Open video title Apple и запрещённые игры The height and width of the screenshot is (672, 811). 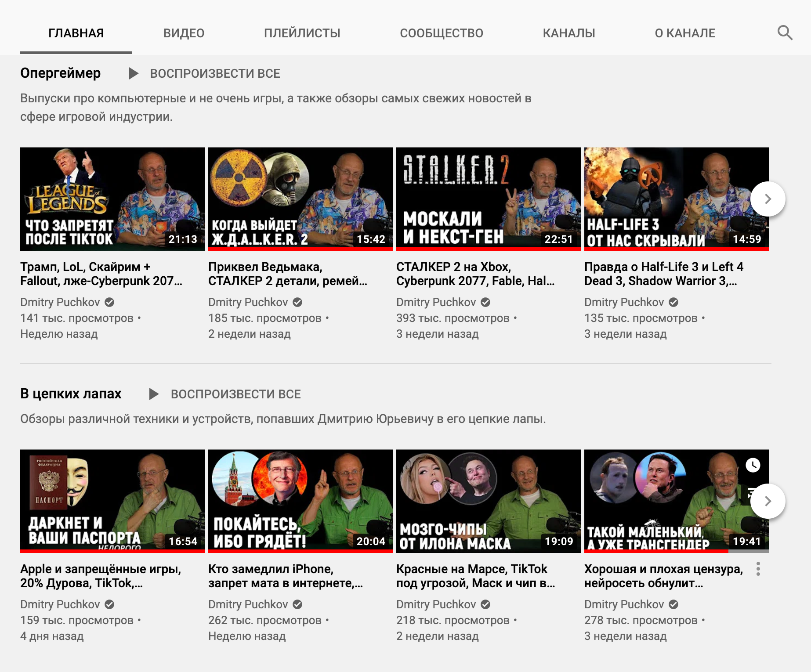[101, 576]
